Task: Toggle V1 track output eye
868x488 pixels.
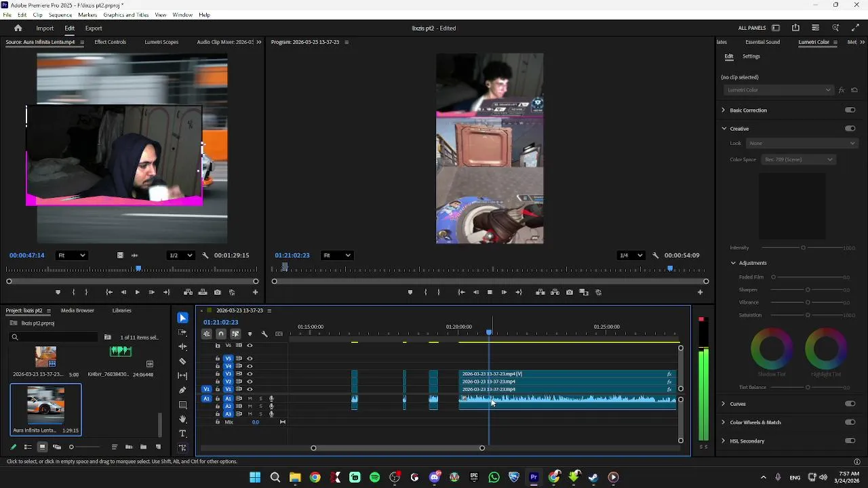Action: point(250,390)
